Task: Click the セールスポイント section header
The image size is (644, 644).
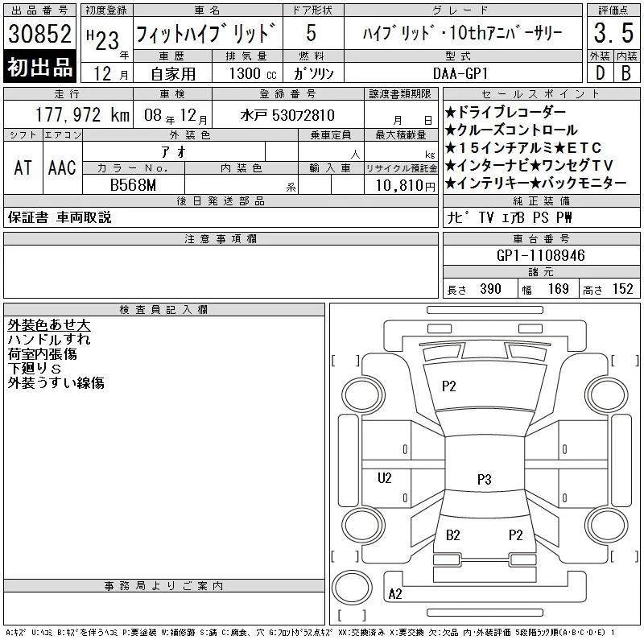Action: pos(541,94)
